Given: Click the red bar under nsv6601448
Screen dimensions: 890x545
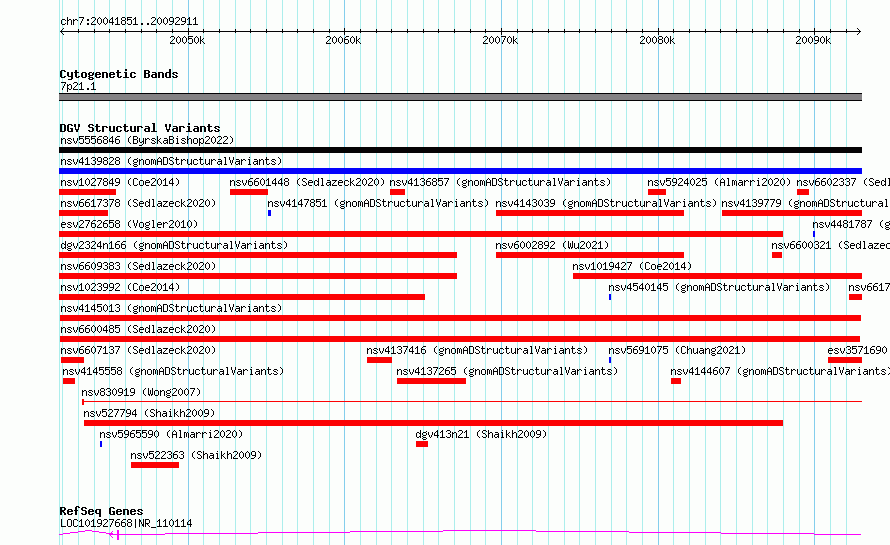Looking at the screenshot, I should tap(249, 192).
